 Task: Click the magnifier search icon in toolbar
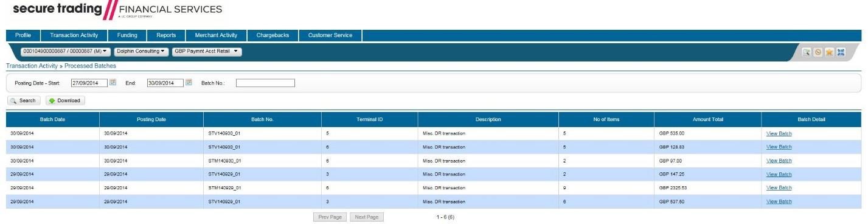[x=806, y=52]
